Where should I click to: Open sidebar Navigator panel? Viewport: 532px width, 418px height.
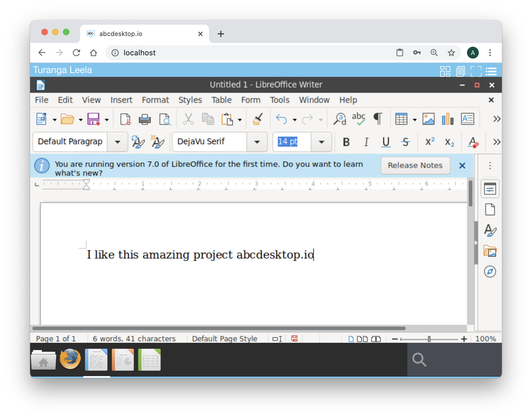coord(490,272)
